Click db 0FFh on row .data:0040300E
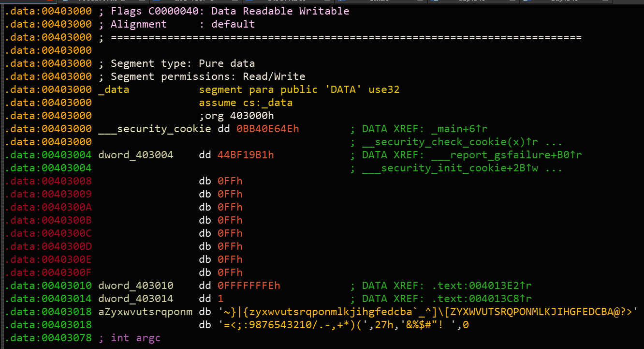The image size is (644, 349). pos(220,259)
